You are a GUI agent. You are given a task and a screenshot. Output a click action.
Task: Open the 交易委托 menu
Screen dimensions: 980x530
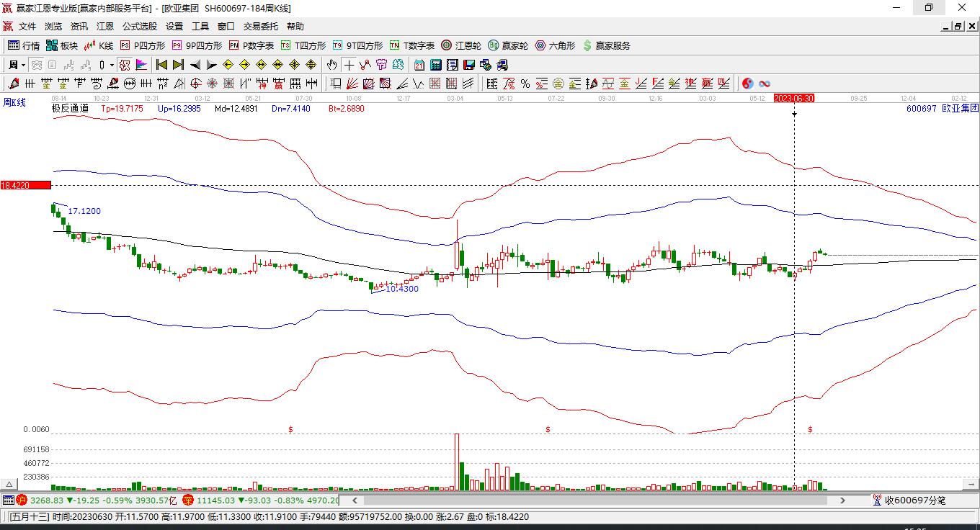(260, 26)
